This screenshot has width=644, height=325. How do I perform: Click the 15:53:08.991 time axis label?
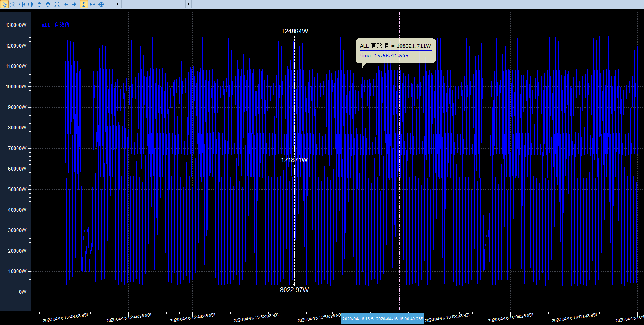(x=256, y=318)
